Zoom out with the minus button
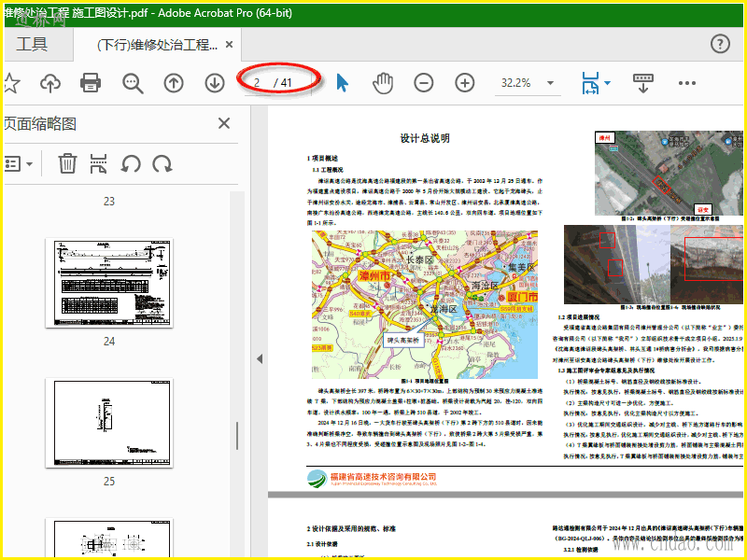Viewport: 747px width, 560px height. (x=424, y=83)
